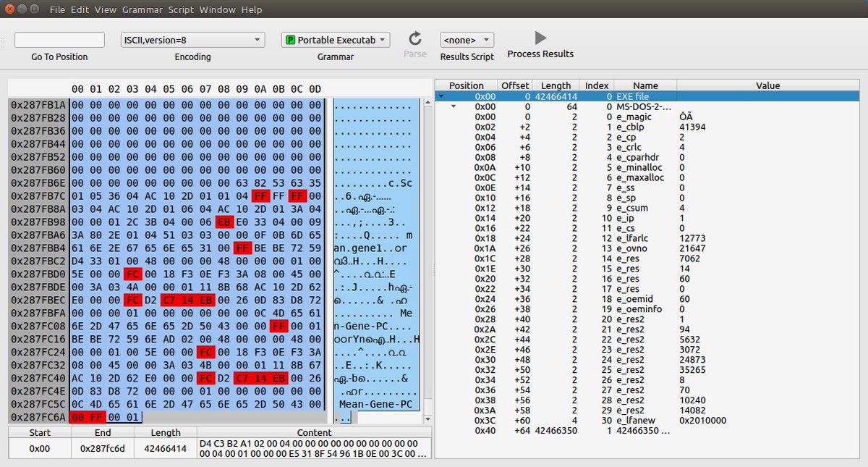Open the Edit menu

pos(80,10)
